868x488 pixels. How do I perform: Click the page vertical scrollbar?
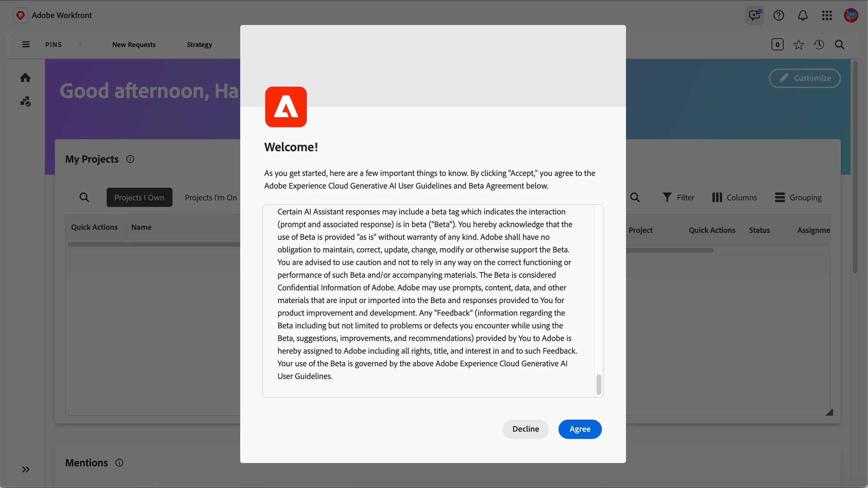click(855, 167)
